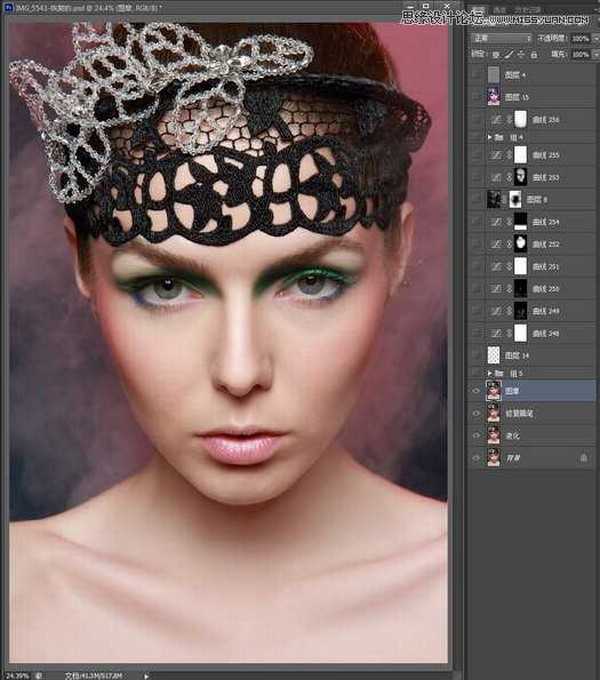The height and width of the screenshot is (680, 600).
Task: Click the mask link icon on 曲线 253
Action: click(x=507, y=177)
